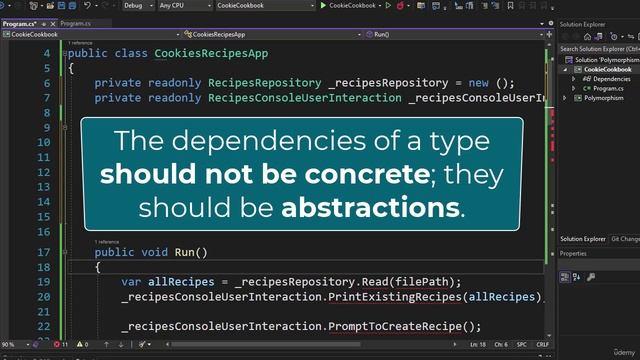Collapse the Run() method outline
The width and height of the screenshot is (640, 360).
coord(65,252)
